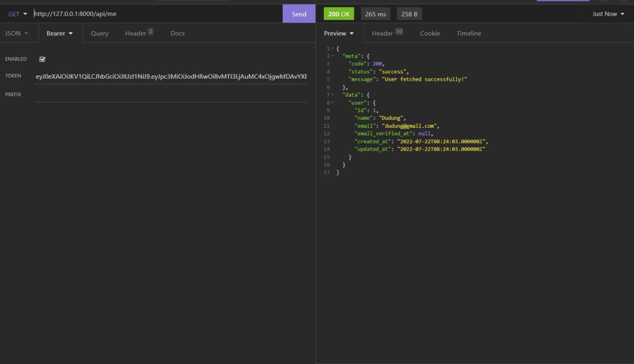
Task: Send the request
Action: (299, 14)
